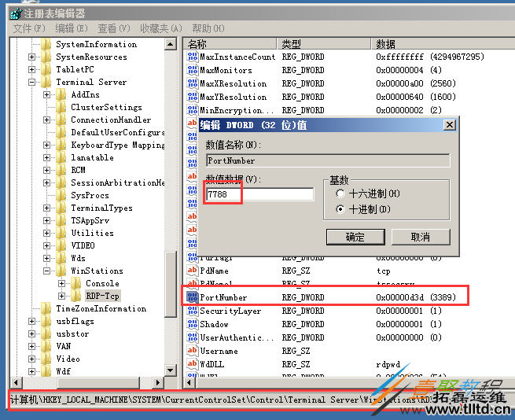Viewport: 515px width, 420px height.
Task: Expand the AddIns tree node
Action: point(47,94)
